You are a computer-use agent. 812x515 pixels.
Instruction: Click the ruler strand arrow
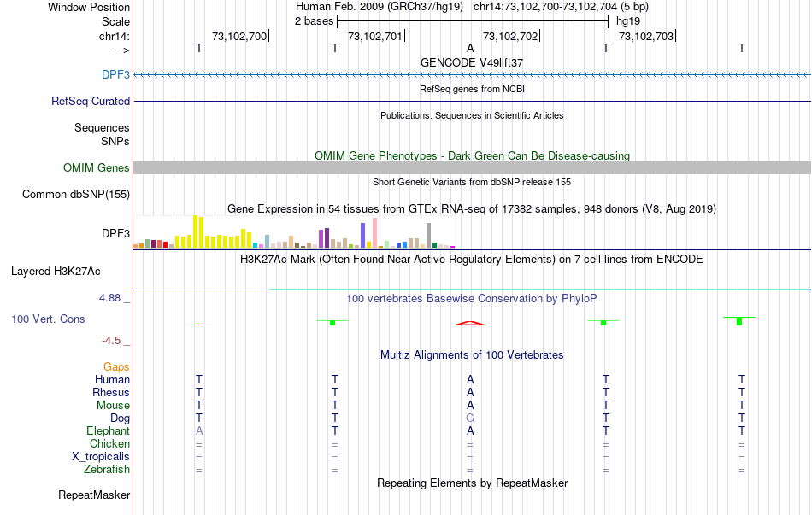click(121, 50)
